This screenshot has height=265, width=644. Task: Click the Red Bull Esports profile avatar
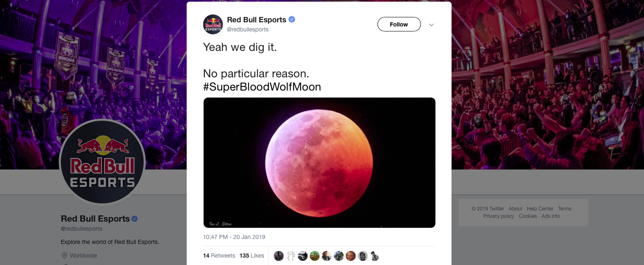coord(213,24)
